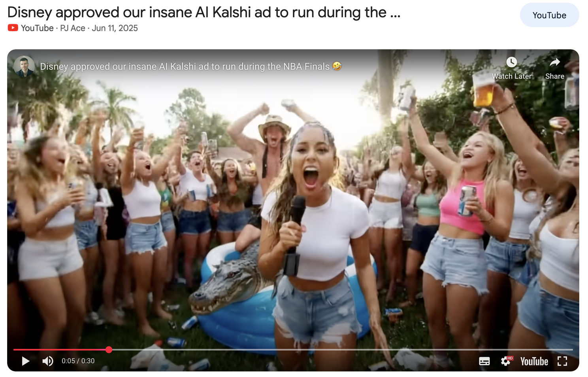The width and height of the screenshot is (588, 377).
Task: Play the video with the play button
Action: pyautogui.click(x=26, y=361)
